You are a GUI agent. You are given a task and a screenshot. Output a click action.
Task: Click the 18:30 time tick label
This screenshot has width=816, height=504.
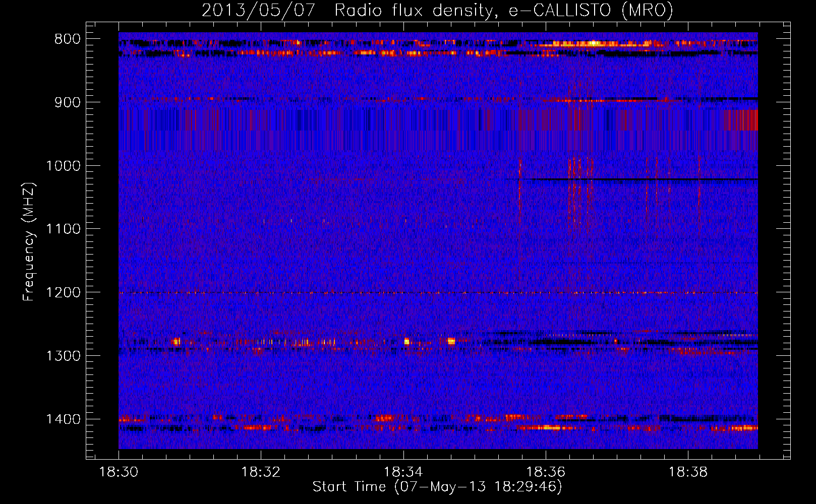click(x=119, y=472)
